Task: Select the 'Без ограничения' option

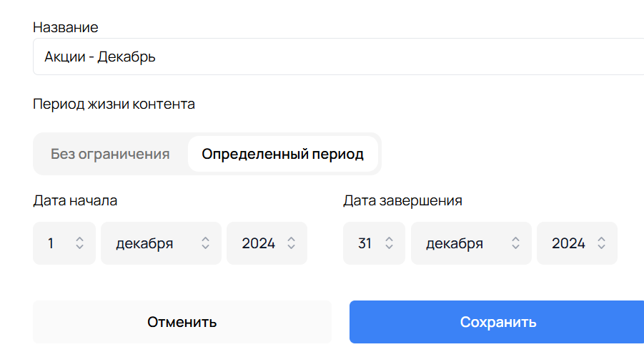Action: (x=110, y=154)
